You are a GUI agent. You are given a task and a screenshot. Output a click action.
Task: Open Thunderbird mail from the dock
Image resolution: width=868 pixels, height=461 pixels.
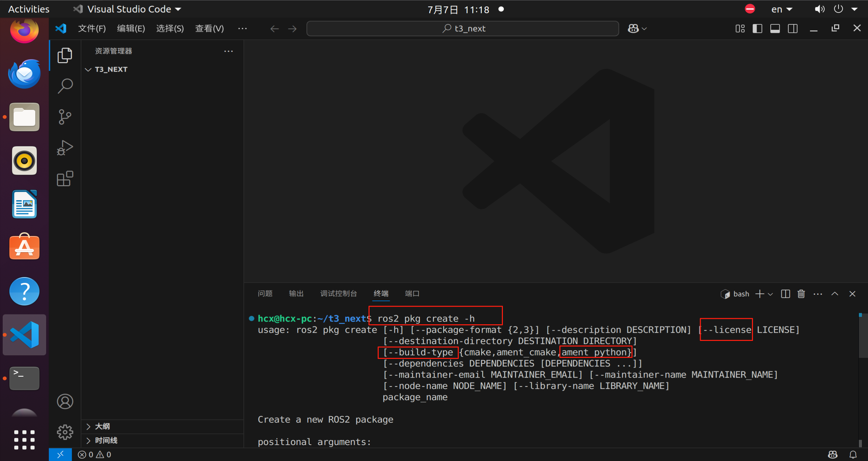tap(24, 73)
